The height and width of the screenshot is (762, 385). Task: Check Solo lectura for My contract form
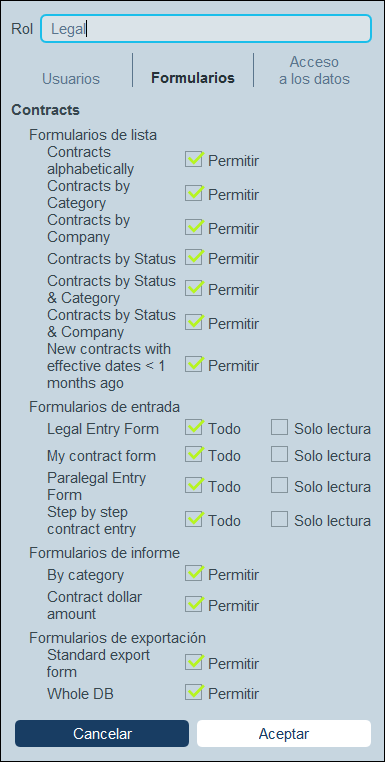tap(280, 454)
